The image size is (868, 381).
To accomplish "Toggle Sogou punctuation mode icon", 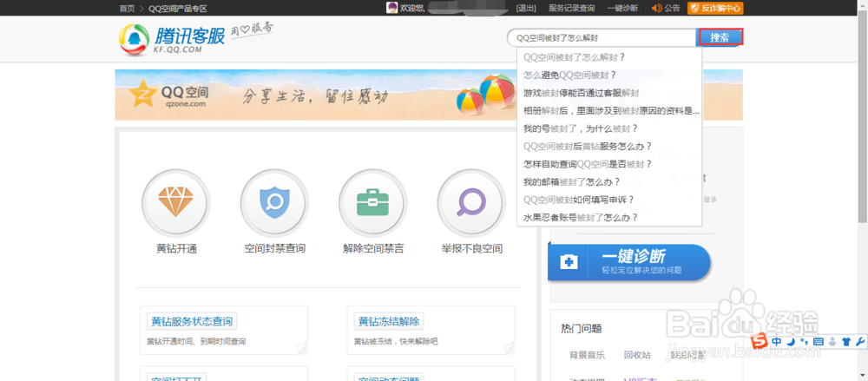I will pos(804,341).
